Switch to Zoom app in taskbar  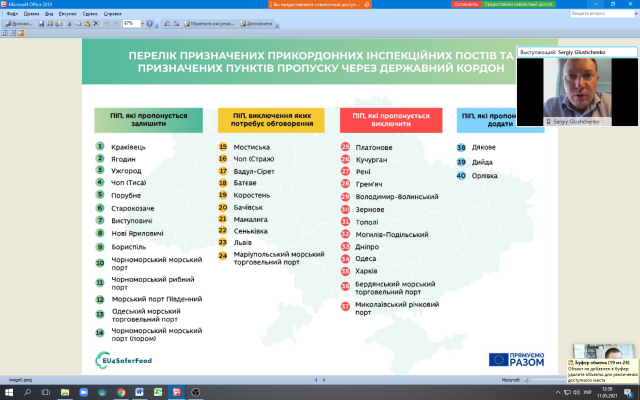point(83,392)
